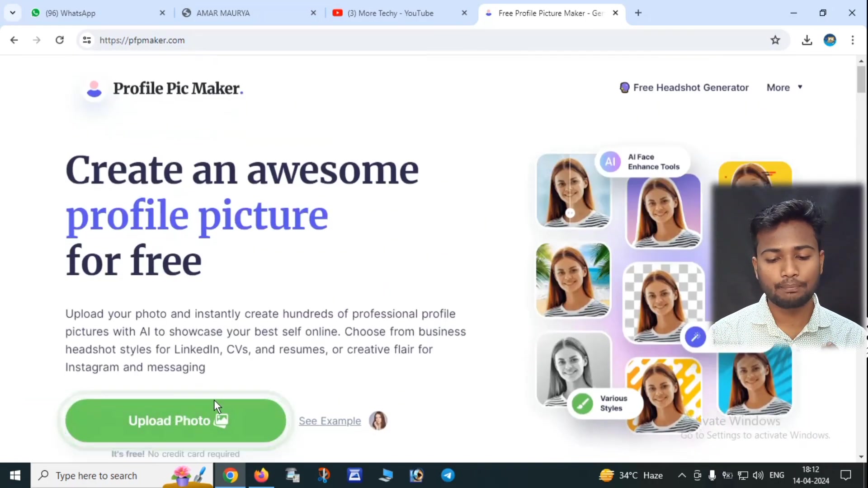Show hidden system tray icons

pyautogui.click(x=682, y=475)
